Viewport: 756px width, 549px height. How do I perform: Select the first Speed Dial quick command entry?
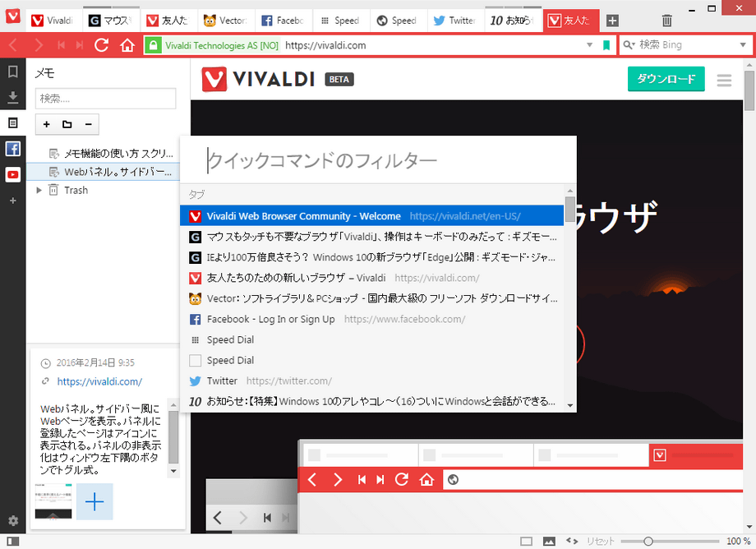click(371, 339)
